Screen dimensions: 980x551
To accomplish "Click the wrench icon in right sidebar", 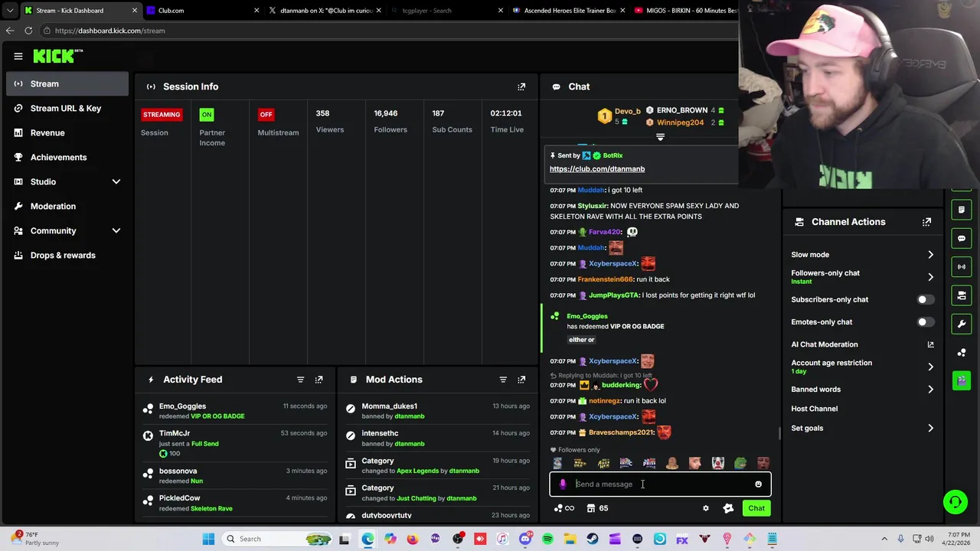I will click(x=962, y=324).
